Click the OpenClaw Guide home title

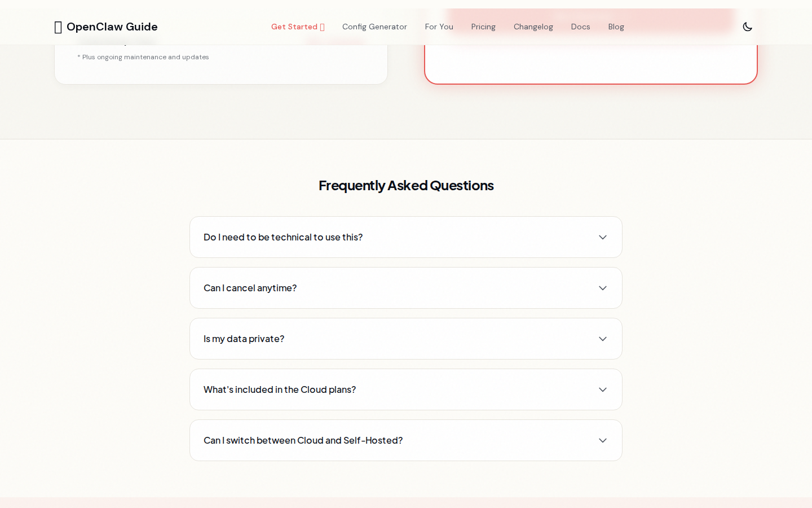point(112,27)
